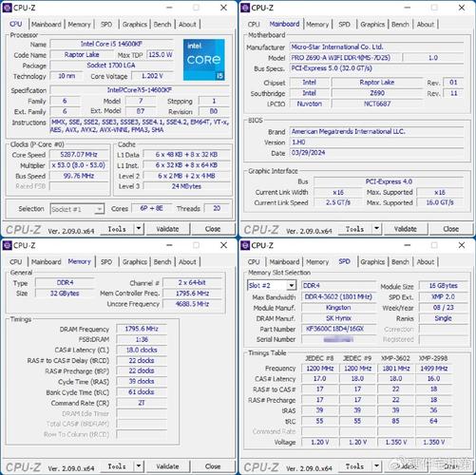Open Graphics tab in the CPU window
This screenshot has width=476, height=475.
135,25
